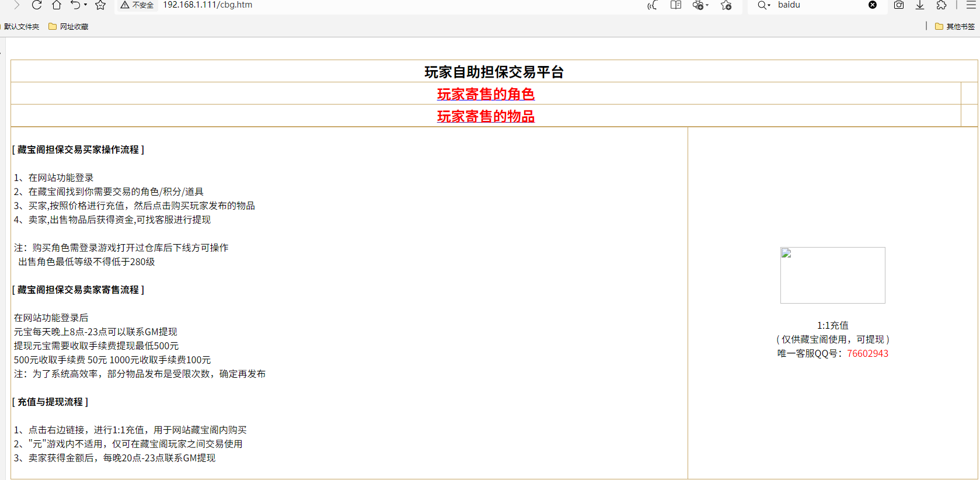Reload the page with the refresh icon
This screenshot has height=480, width=980.
click(x=36, y=5)
